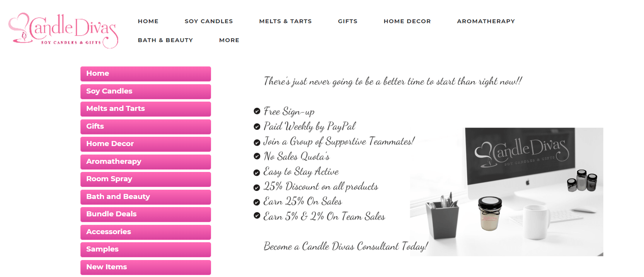The height and width of the screenshot is (277, 644).
Task: Select the Room Spray sidebar button
Action: pos(146,179)
